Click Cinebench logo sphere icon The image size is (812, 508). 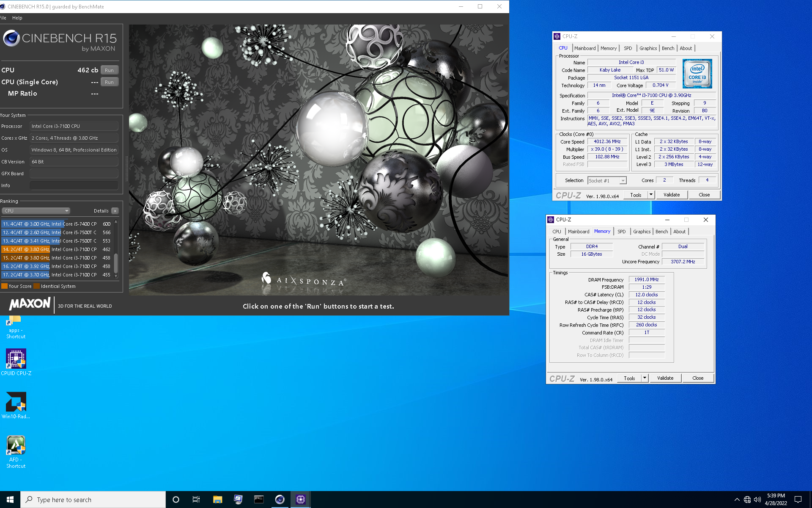tap(11, 39)
